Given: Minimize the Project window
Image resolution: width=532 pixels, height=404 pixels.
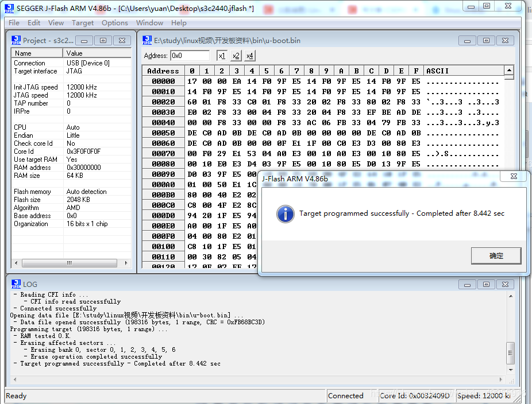Looking at the screenshot, I should point(84,41).
